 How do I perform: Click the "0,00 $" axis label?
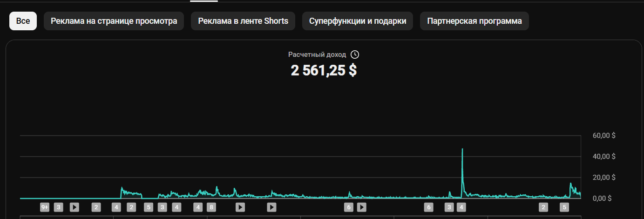(x=602, y=198)
